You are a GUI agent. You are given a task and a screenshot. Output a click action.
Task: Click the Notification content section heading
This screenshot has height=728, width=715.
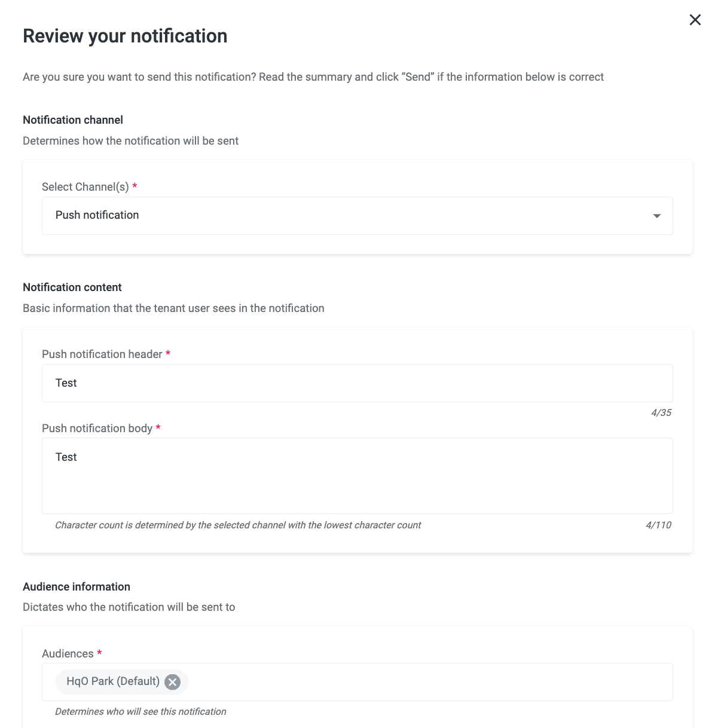pos(72,287)
